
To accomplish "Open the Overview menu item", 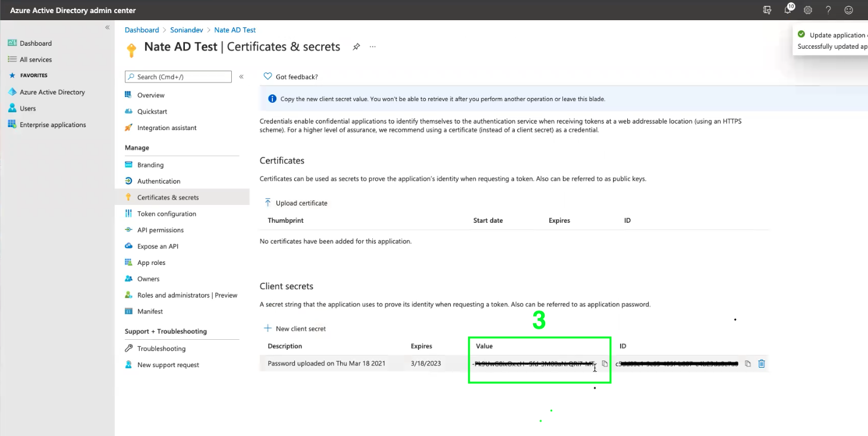I will click(x=150, y=95).
